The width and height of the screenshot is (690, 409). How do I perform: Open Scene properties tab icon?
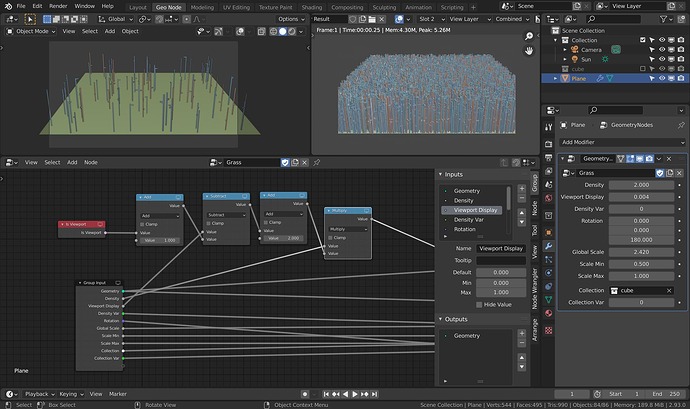pyautogui.click(x=548, y=184)
